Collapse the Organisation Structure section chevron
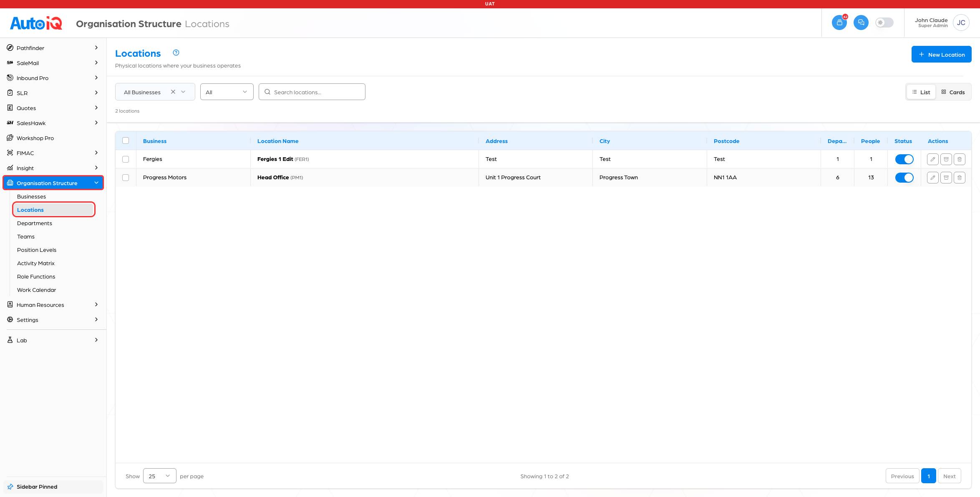The height and width of the screenshot is (497, 980). pos(96,183)
